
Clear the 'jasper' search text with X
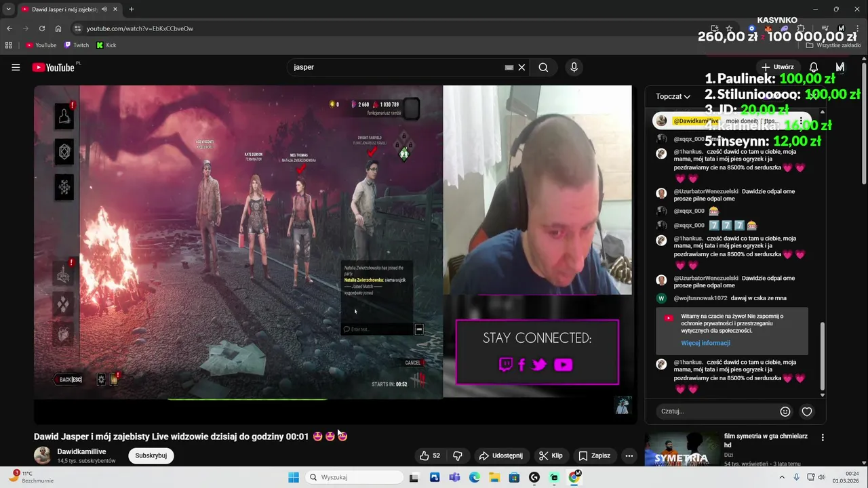[x=521, y=67]
